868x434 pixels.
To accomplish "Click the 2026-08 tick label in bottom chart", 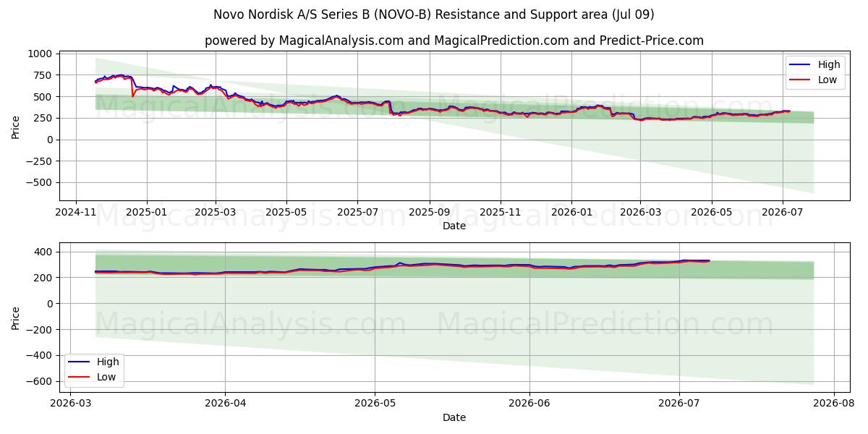I will tap(834, 404).
